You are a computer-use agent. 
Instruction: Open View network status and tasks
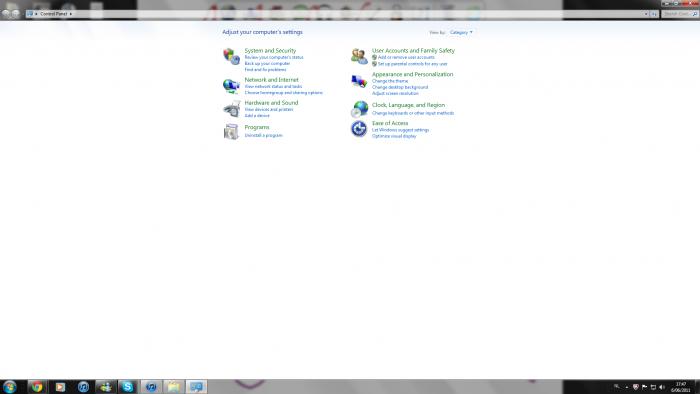[273, 86]
